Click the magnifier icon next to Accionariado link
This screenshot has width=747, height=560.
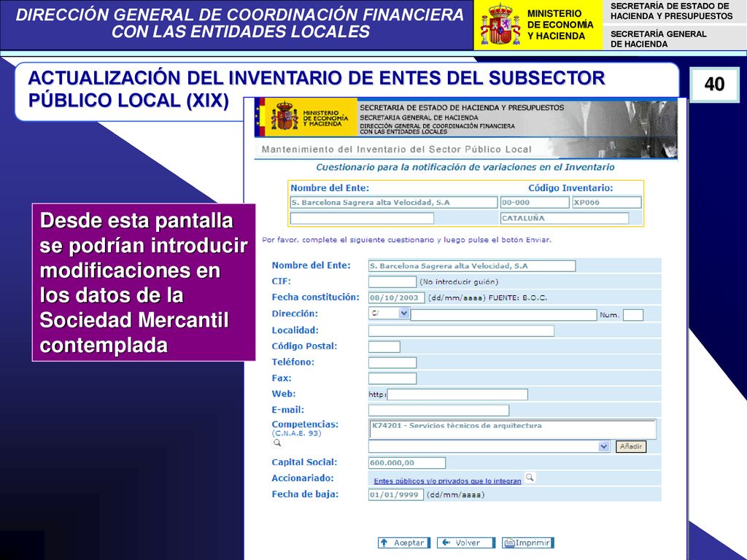click(x=530, y=477)
